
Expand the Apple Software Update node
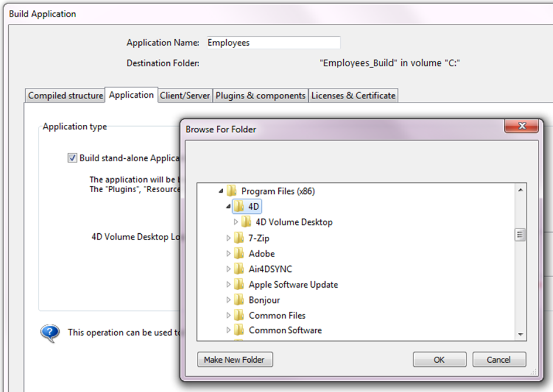(x=228, y=285)
